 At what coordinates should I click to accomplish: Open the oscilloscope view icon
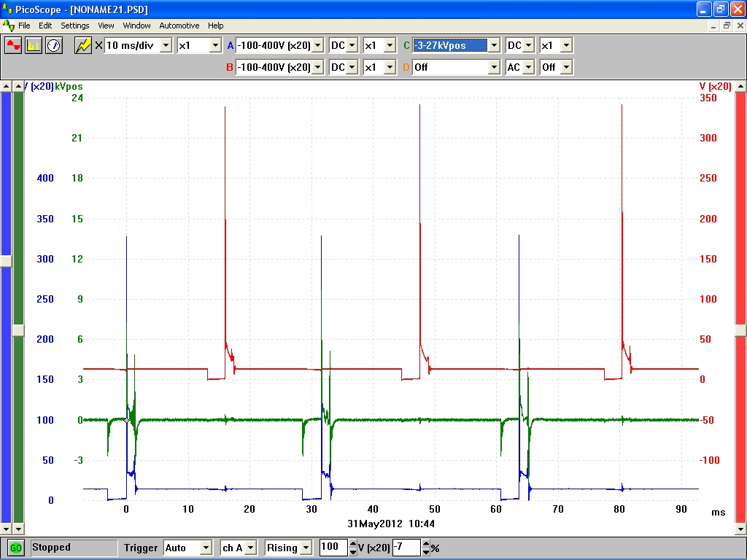(14, 45)
